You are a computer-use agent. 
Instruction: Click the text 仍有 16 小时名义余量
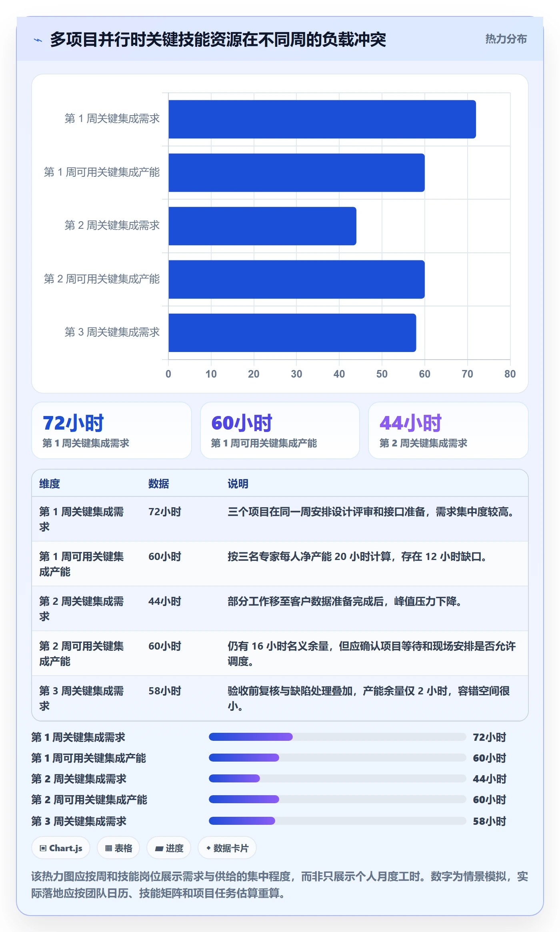278,646
